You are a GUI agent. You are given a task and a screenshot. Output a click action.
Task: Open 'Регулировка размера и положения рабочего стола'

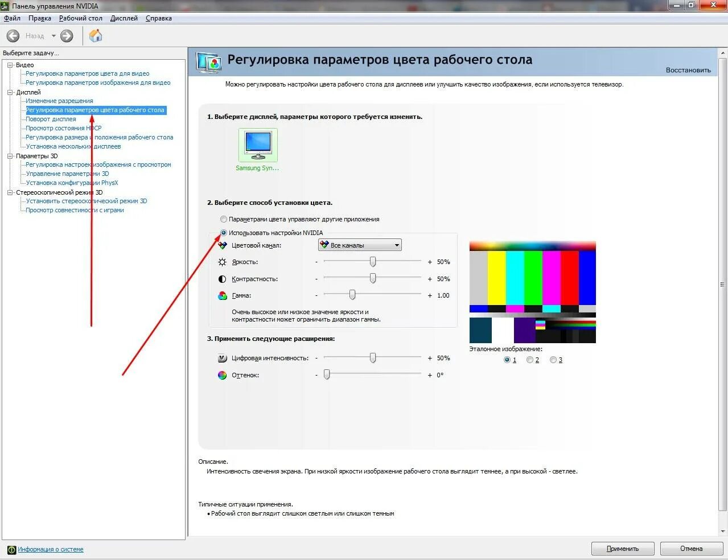[x=100, y=138]
